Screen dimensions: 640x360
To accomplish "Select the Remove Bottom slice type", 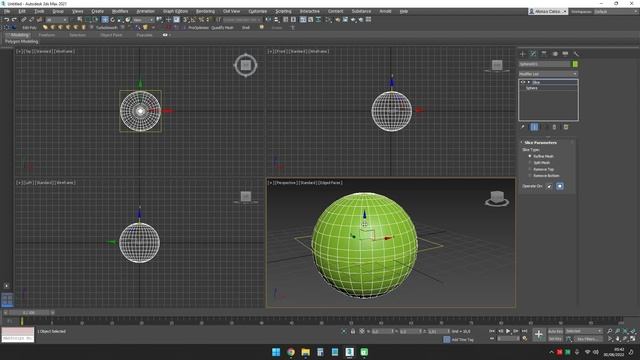I will (x=530, y=176).
